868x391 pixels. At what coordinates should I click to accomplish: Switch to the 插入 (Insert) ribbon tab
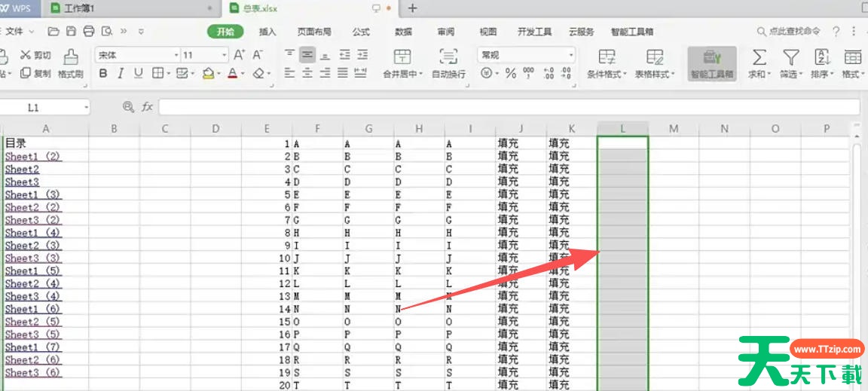(x=267, y=32)
